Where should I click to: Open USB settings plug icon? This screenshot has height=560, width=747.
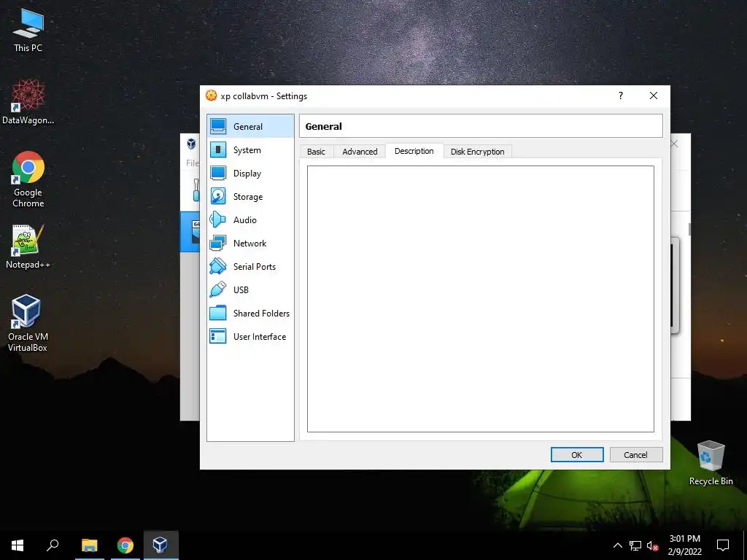218,289
